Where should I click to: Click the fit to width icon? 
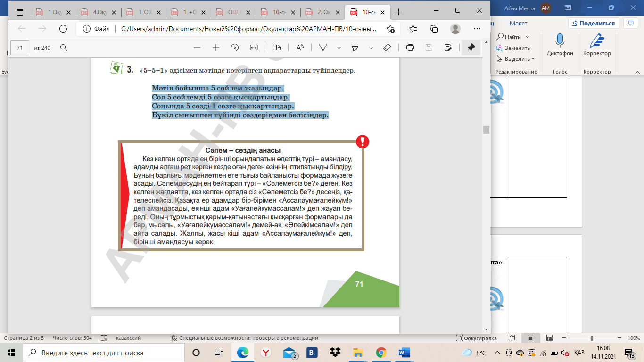click(x=254, y=48)
